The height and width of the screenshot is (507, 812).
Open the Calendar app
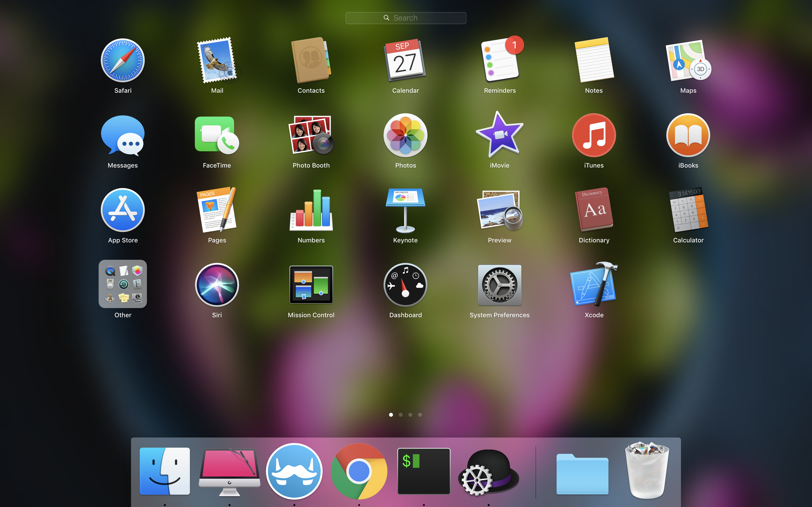405,60
